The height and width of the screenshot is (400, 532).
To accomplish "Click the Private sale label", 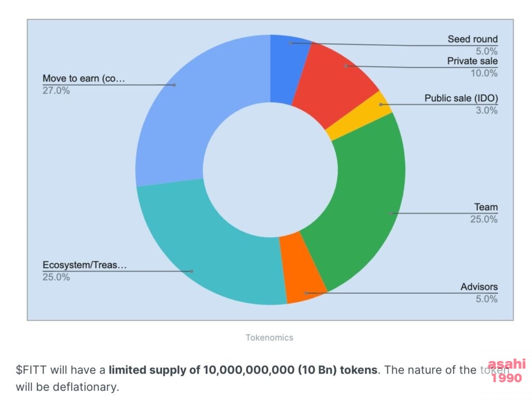I will pos(472,61).
